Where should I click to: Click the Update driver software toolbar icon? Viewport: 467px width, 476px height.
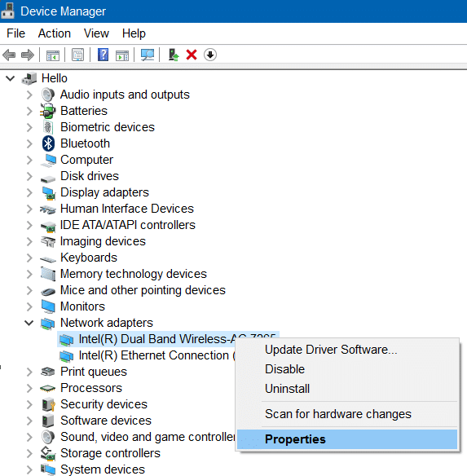tap(174, 55)
